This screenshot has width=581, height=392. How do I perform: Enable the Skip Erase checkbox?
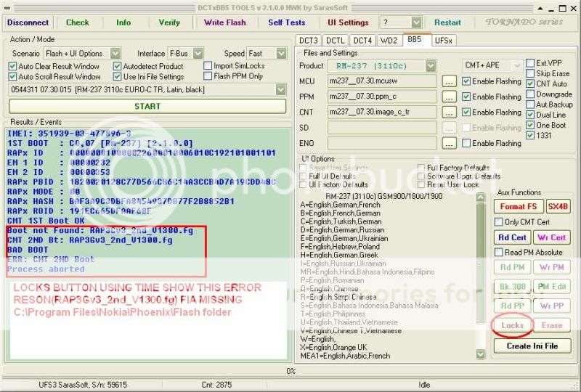pyautogui.click(x=530, y=73)
